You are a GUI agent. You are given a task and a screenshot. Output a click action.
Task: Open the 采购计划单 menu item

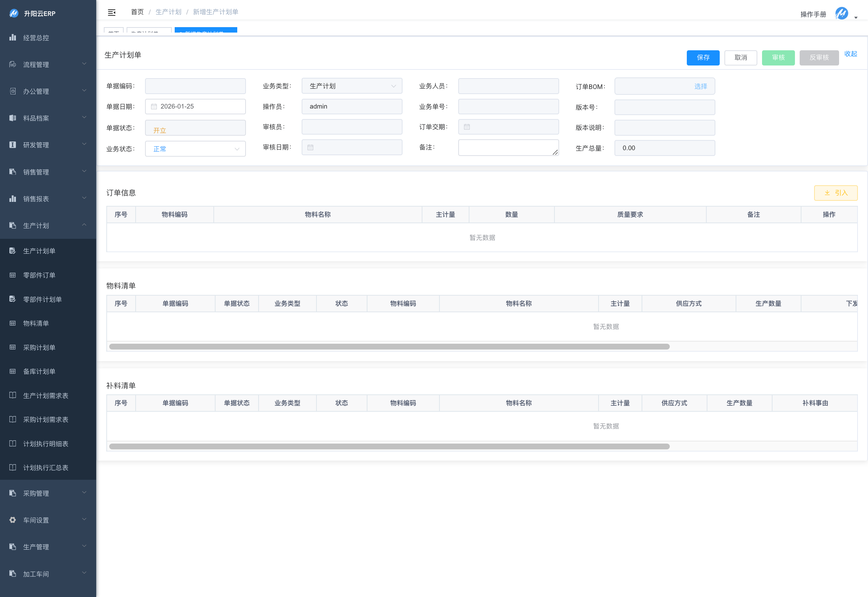tap(39, 347)
